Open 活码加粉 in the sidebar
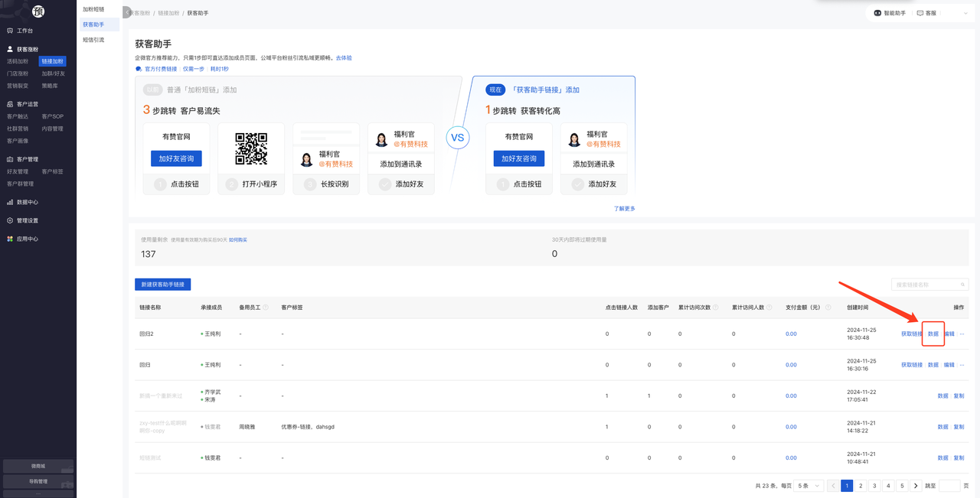980x498 pixels. 18,61
